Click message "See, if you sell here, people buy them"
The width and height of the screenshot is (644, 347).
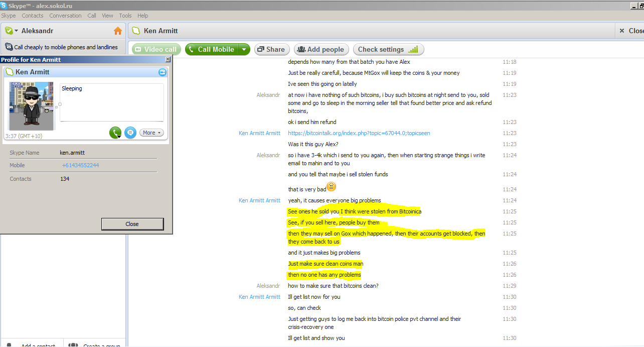pyautogui.click(x=334, y=222)
